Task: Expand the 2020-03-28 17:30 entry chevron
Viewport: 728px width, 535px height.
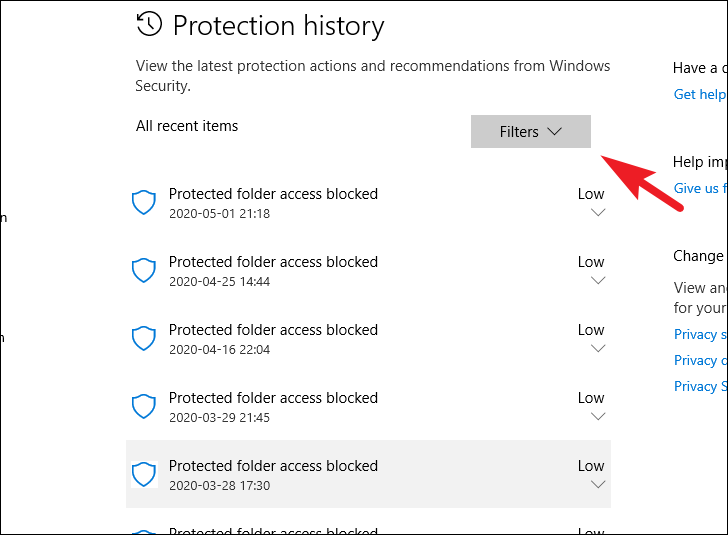Action: pos(598,485)
